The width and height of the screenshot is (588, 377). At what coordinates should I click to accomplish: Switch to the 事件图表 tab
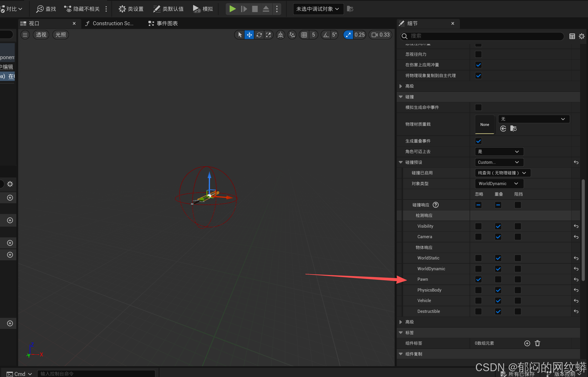[163, 23]
